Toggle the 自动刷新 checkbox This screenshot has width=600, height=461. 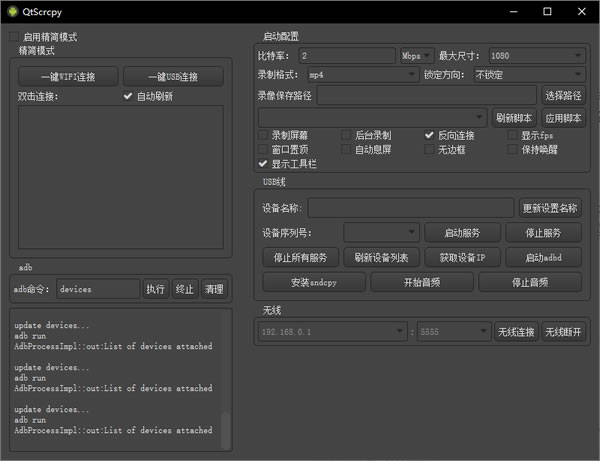tap(127, 97)
